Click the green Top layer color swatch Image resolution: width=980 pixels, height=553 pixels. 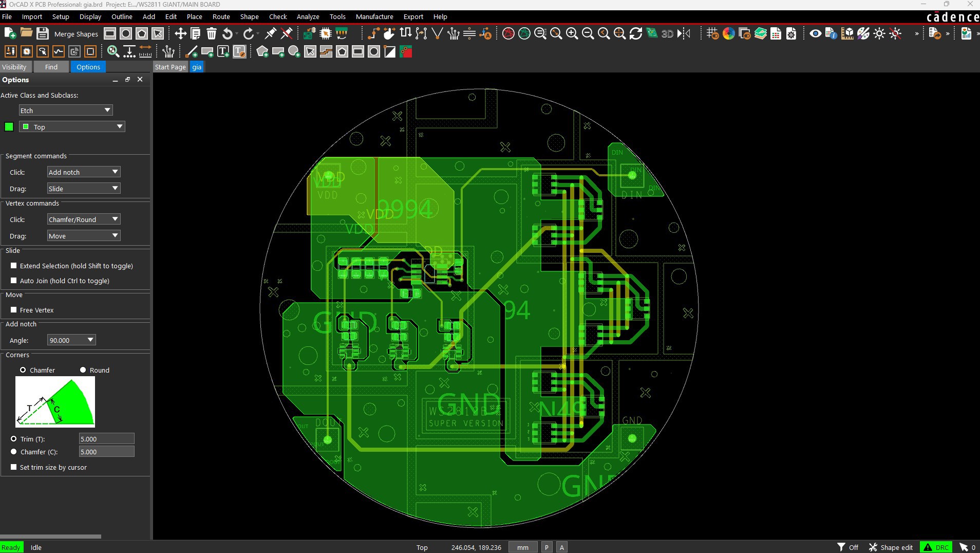(x=9, y=127)
